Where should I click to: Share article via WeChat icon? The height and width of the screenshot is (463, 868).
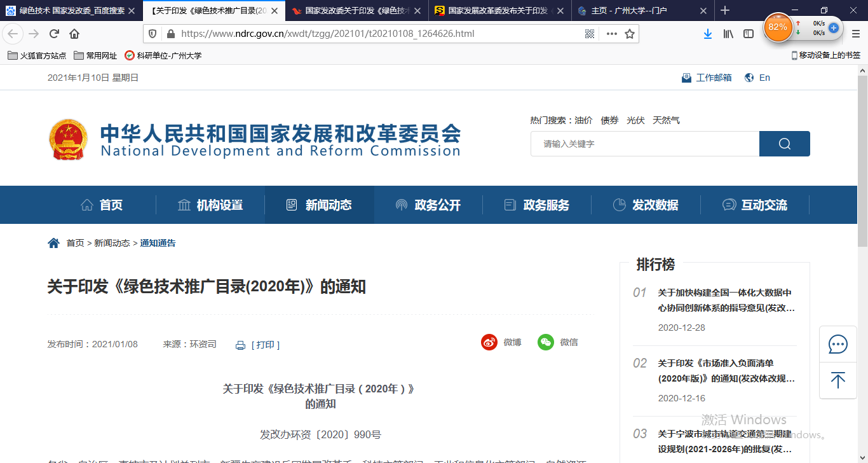545,342
